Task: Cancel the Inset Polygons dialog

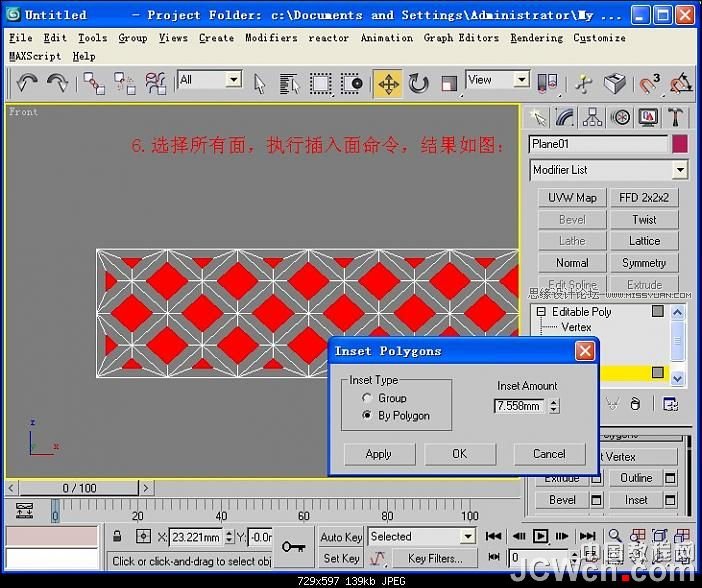Action: point(549,454)
